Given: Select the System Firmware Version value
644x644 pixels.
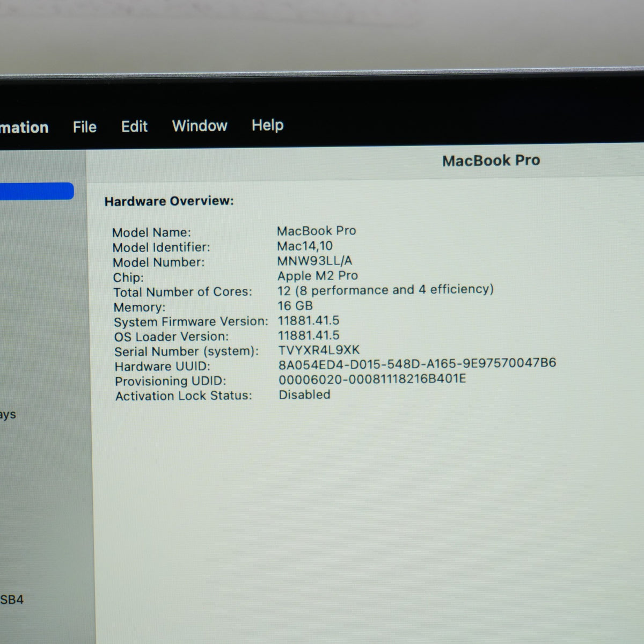Looking at the screenshot, I should [309, 320].
